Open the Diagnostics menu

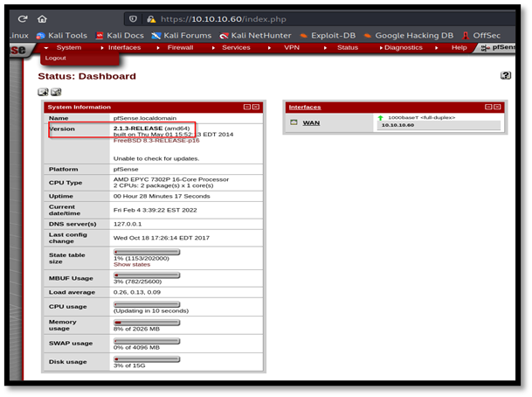[x=404, y=47]
